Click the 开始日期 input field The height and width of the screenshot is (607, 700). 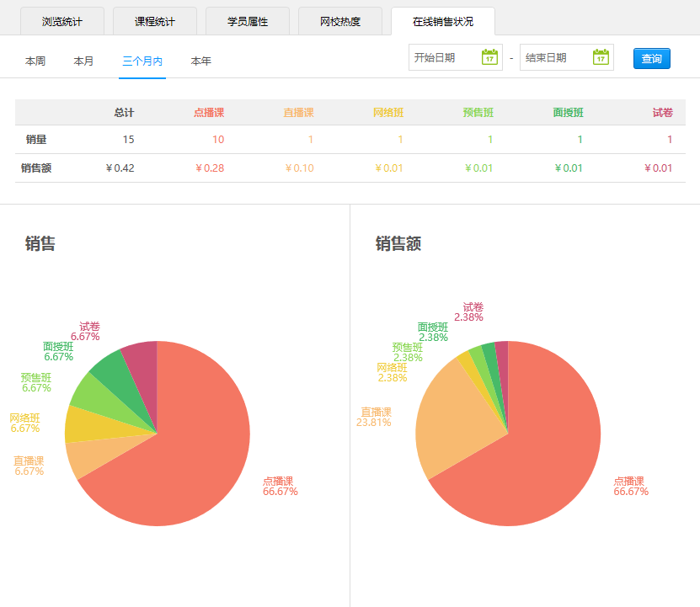(x=445, y=57)
